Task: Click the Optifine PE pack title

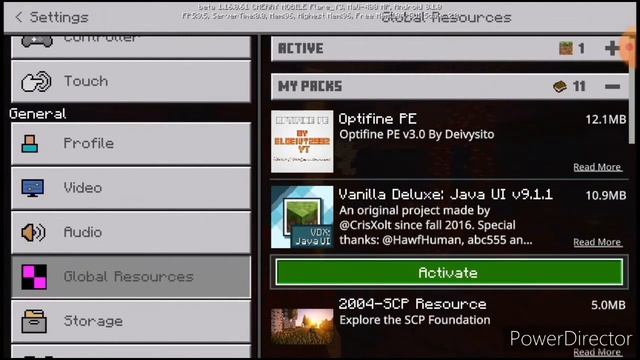Action: pyautogui.click(x=378, y=119)
